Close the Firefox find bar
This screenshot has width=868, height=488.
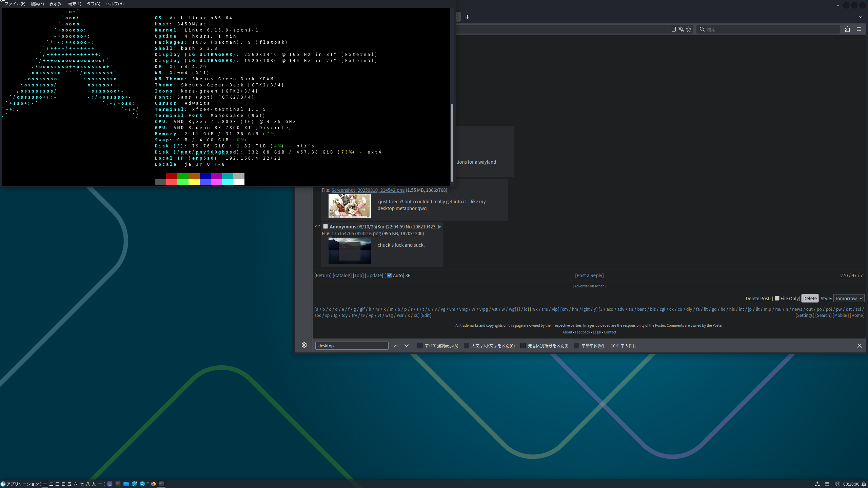pos(860,346)
